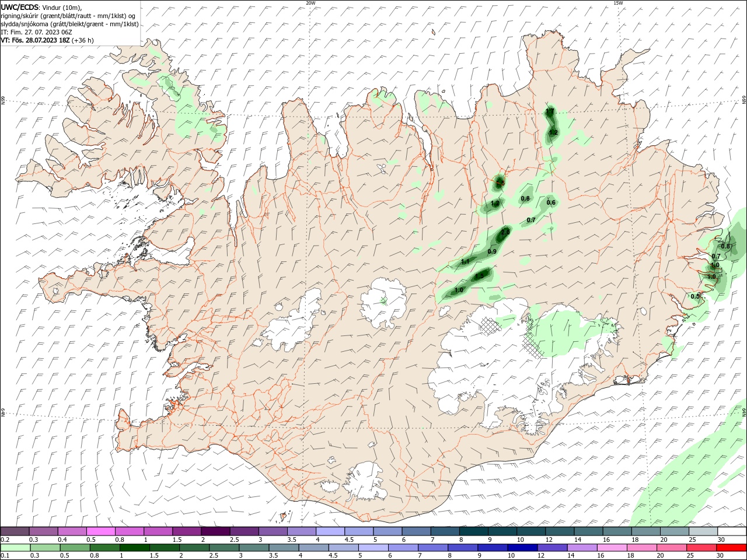The height and width of the screenshot is (560, 747).
Task: Click the 0.5 precipitation value on the southeast coast
Action: [695, 296]
